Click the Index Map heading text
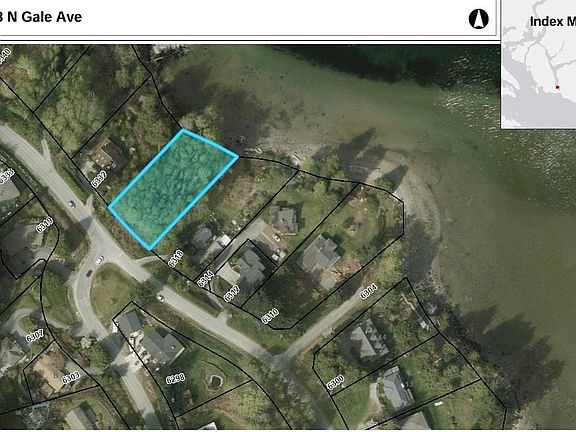The width and height of the screenshot is (576, 432). 553,21
